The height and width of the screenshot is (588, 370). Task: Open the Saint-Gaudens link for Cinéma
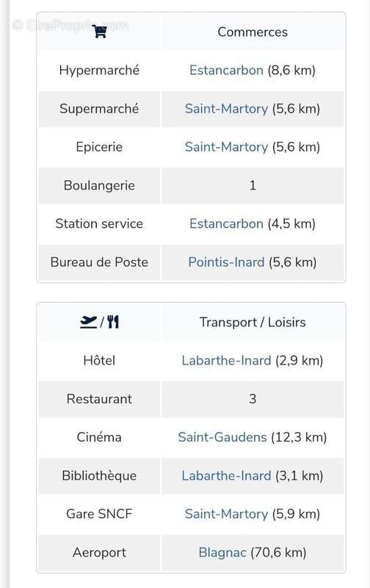coord(222,437)
